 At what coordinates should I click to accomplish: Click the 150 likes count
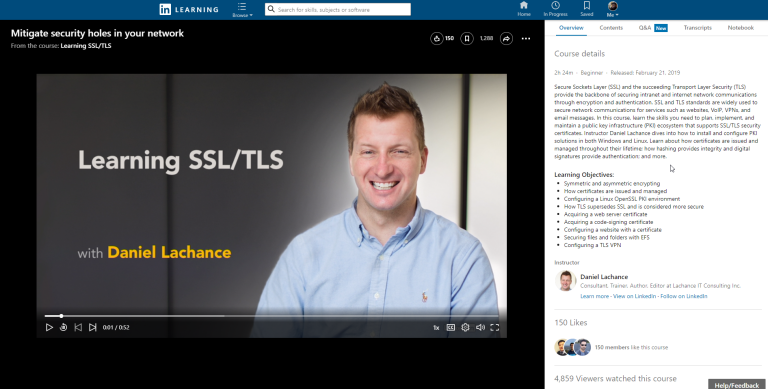tap(449, 38)
